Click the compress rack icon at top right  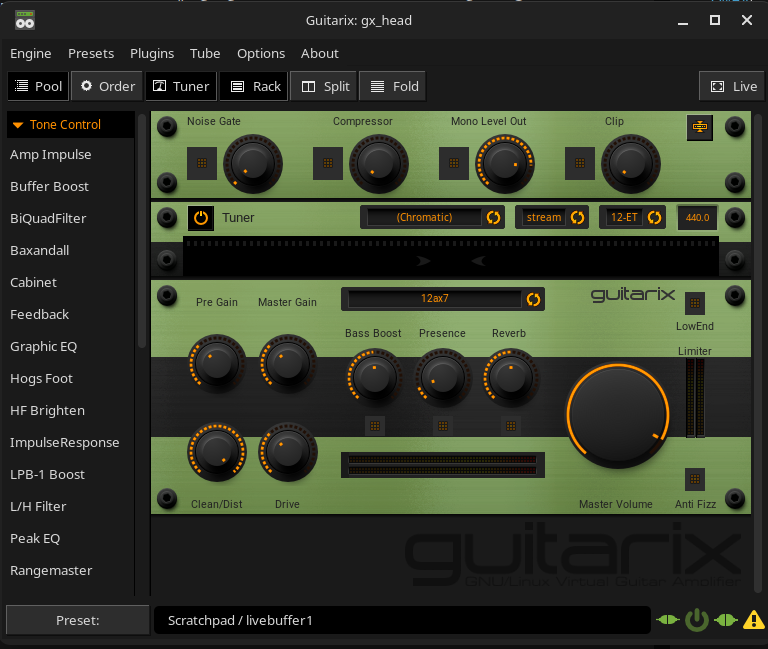coord(699,127)
